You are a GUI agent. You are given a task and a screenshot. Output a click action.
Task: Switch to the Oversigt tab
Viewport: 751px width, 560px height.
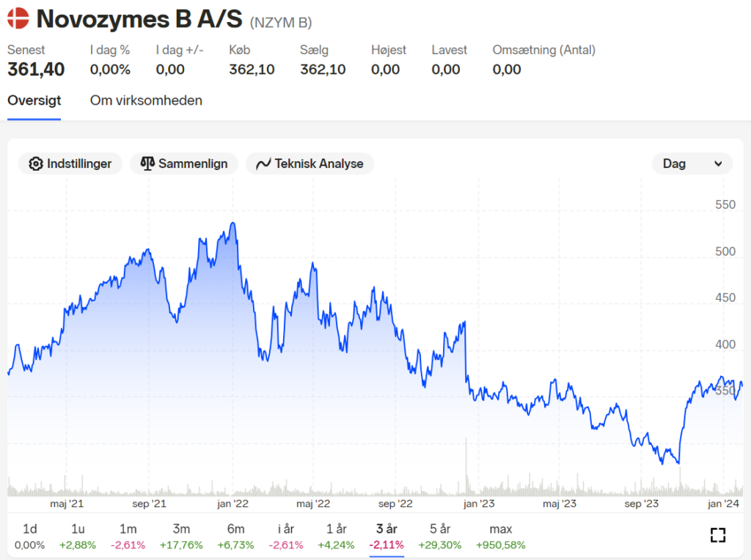[34, 100]
